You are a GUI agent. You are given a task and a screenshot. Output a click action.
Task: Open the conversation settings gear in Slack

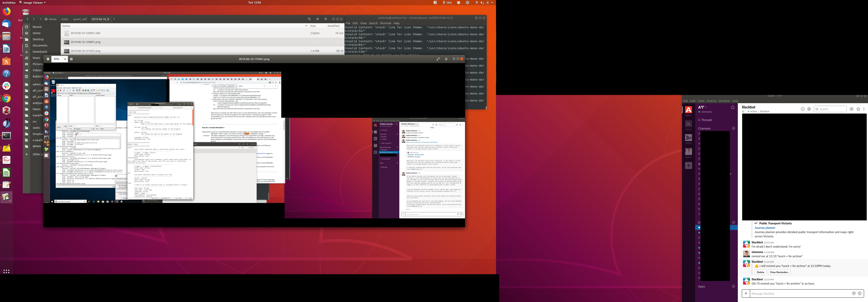click(809, 109)
